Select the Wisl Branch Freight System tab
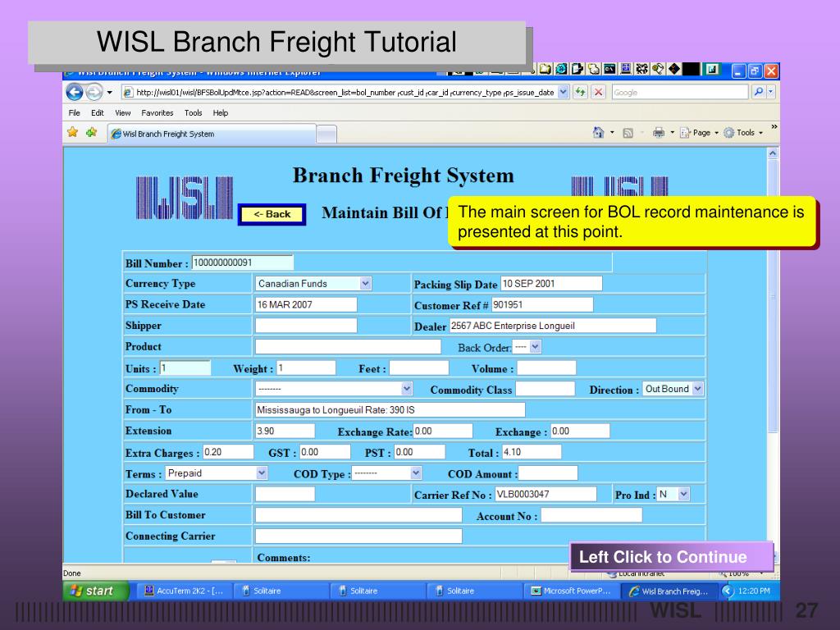Image resolution: width=840 pixels, height=630 pixels. tap(212, 134)
